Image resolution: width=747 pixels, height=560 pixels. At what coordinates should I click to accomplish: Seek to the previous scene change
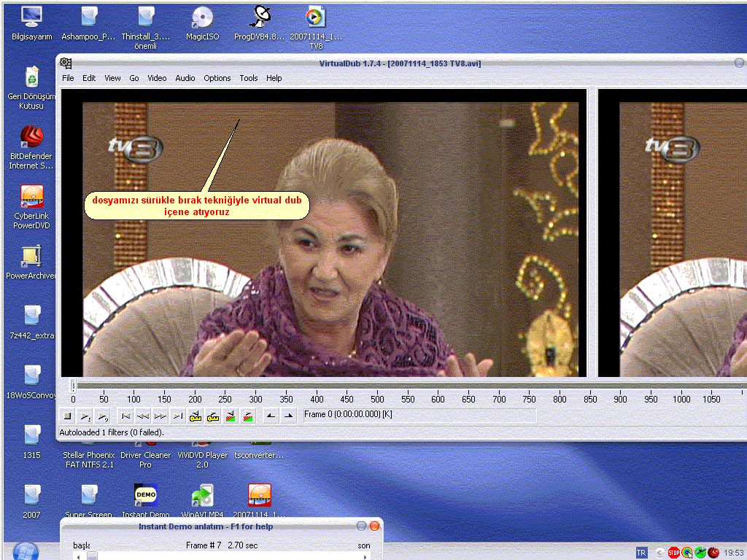[x=231, y=416]
